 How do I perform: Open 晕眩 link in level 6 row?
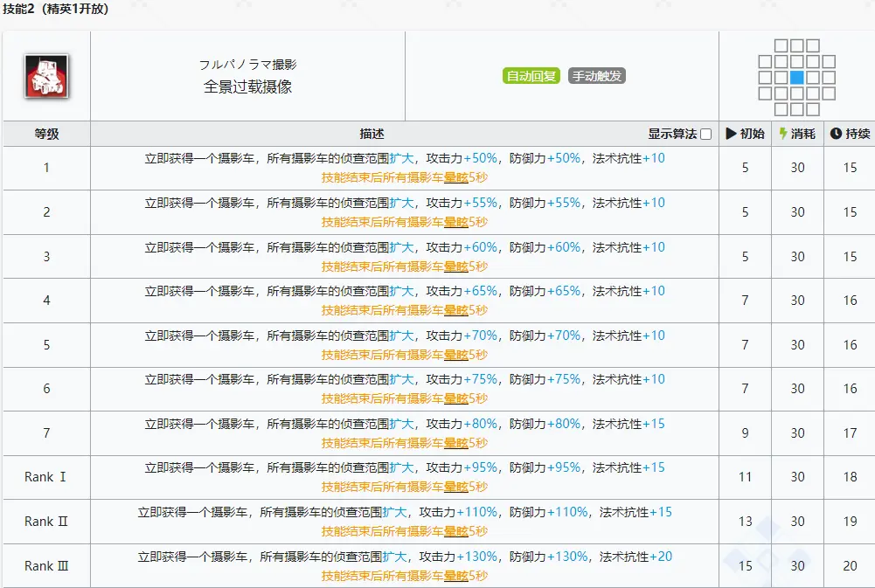[456, 398]
